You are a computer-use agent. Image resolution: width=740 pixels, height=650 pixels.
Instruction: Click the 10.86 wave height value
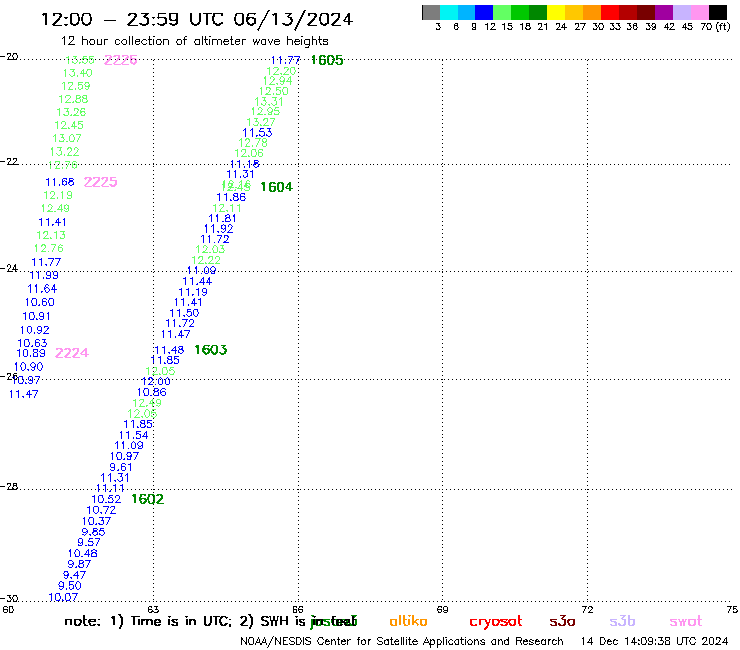point(151,392)
